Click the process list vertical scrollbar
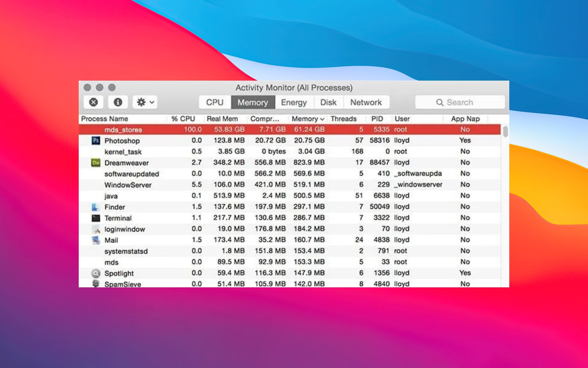 505,131
